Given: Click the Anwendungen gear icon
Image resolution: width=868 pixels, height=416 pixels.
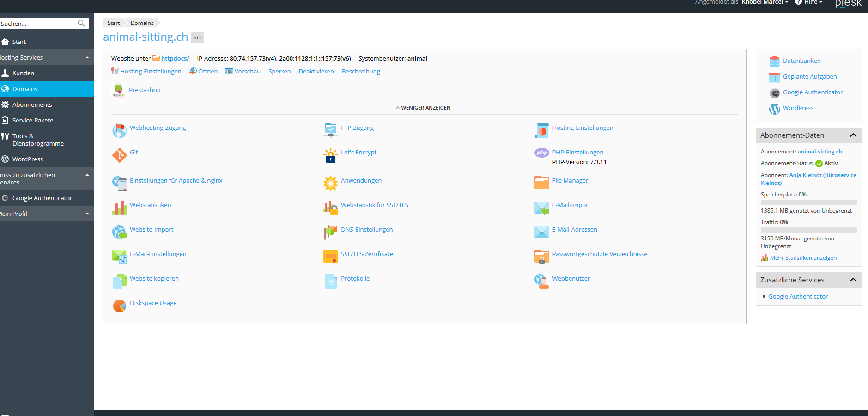Looking at the screenshot, I should pyautogui.click(x=331, y=183).
